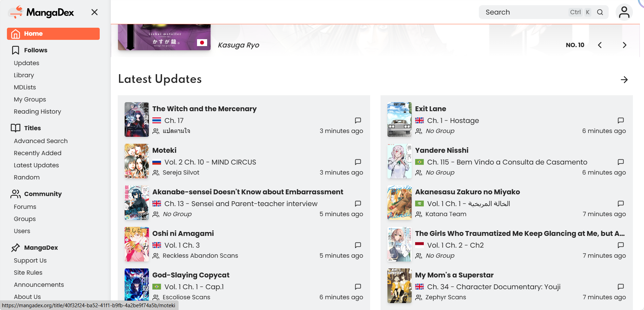This screenshot has width=644, height=310.
Task: Close the sidebar with the X icon
Action: tap(95, 12)
